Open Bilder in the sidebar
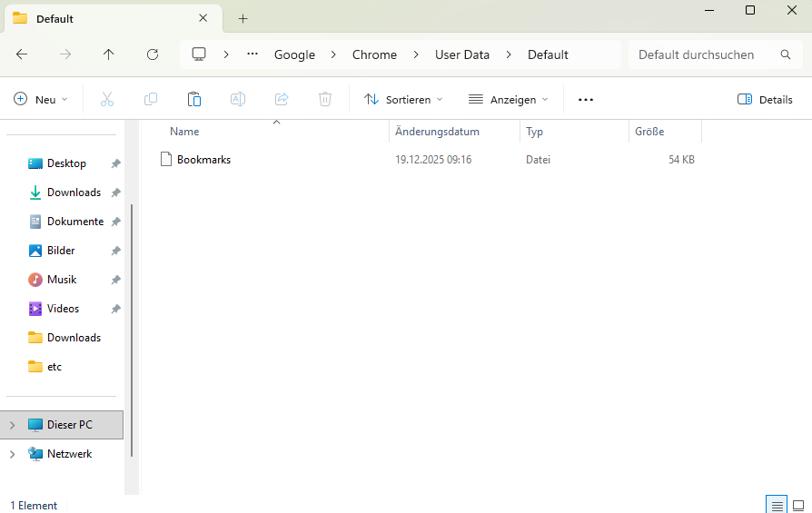The height and width of the screenshot is (513, 812). tap(61, 251)
